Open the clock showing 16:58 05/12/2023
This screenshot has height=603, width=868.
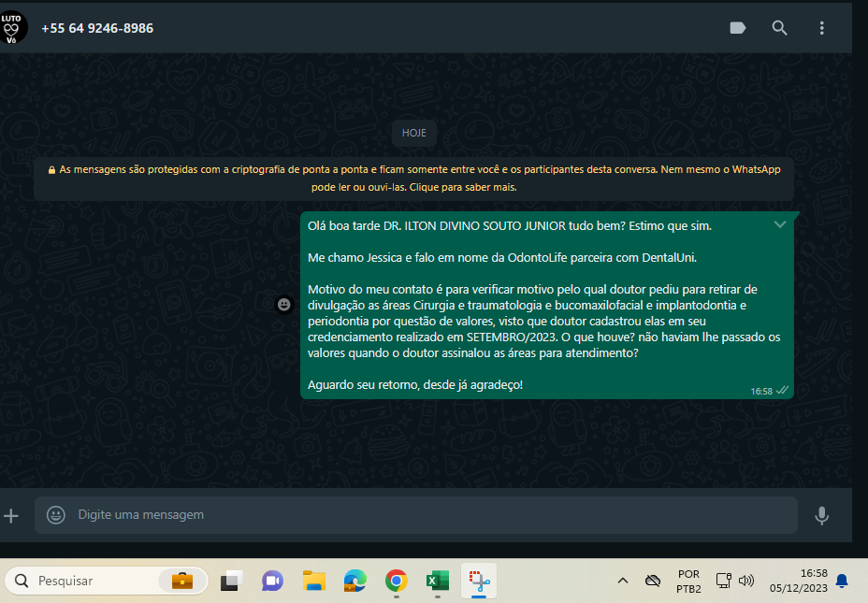(x=798, y=581)
